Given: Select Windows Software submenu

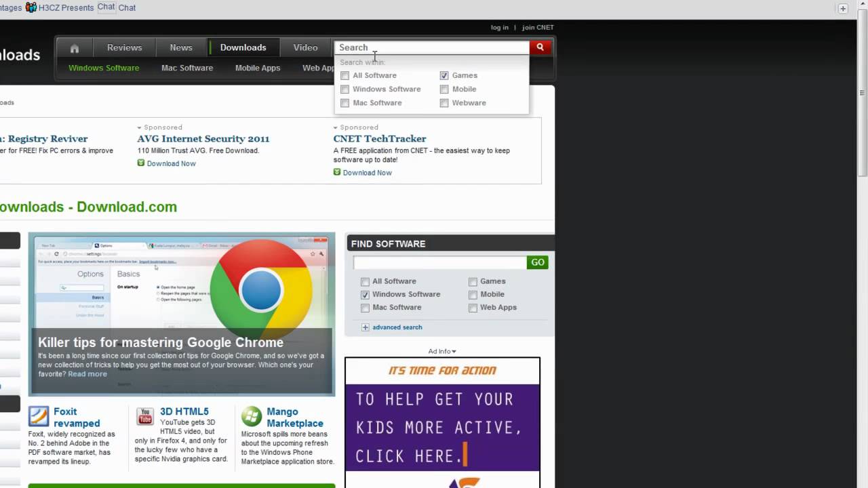Looking at the screenshot, I should 104,68.
